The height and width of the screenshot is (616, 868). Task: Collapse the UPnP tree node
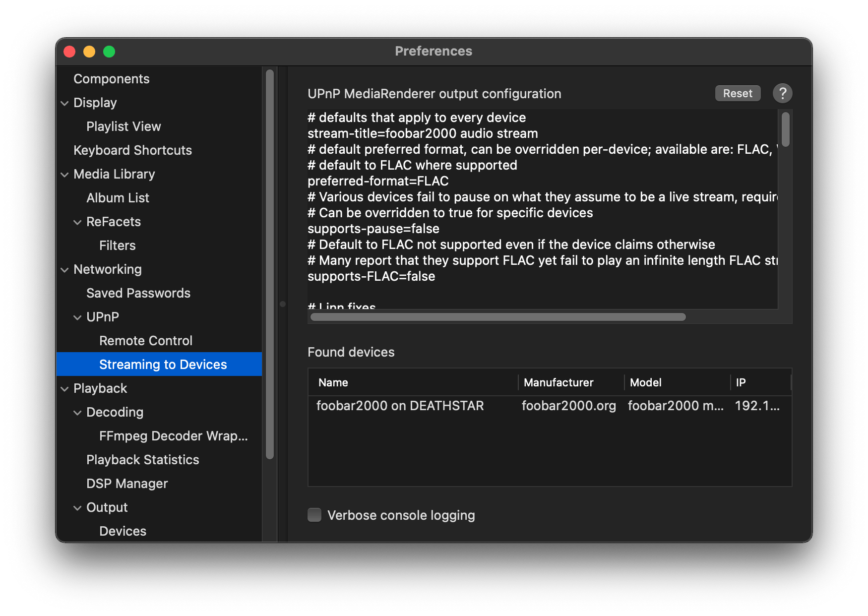pos(77,317)
